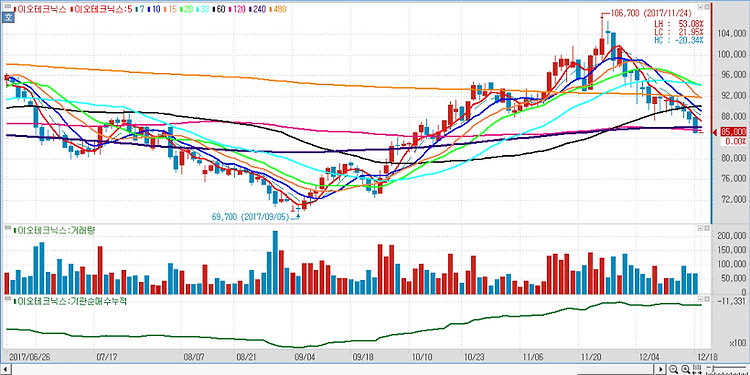The width and height of the screenshot is (750, 375).
Task: Click the 92,000 price axis label
Action: coord(734,96)
